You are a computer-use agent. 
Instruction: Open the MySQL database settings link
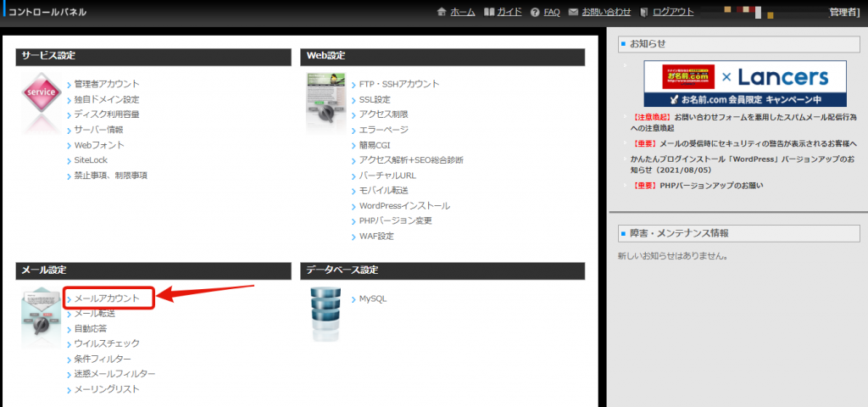click(x=372, y=298)
